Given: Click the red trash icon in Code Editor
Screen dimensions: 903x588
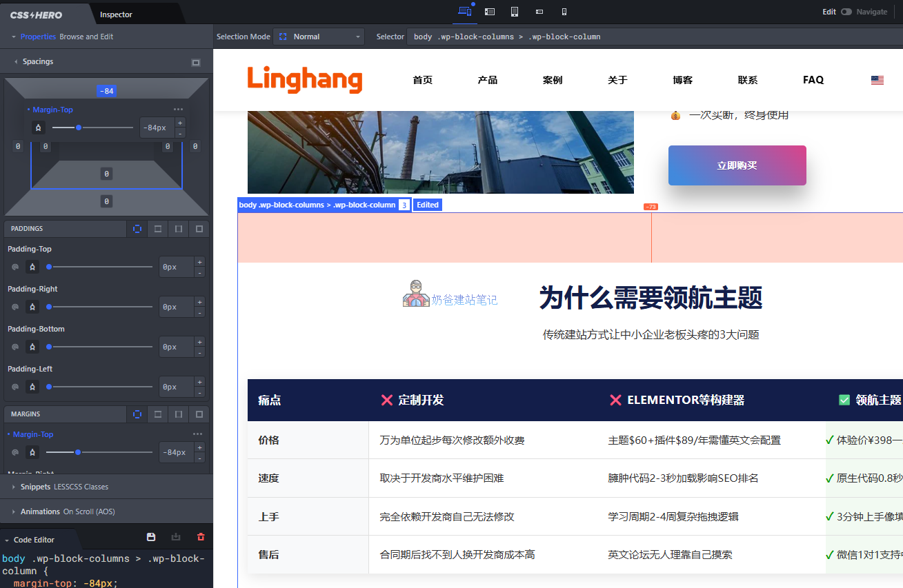Looking at the screenshot, I should point(200,536).
